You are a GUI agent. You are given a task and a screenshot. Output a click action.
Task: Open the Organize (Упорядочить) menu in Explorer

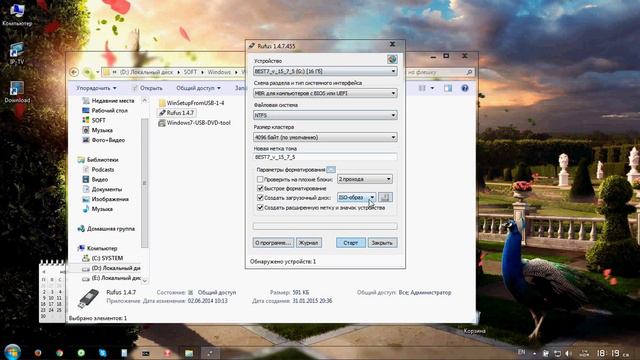(x=96, y=88)
